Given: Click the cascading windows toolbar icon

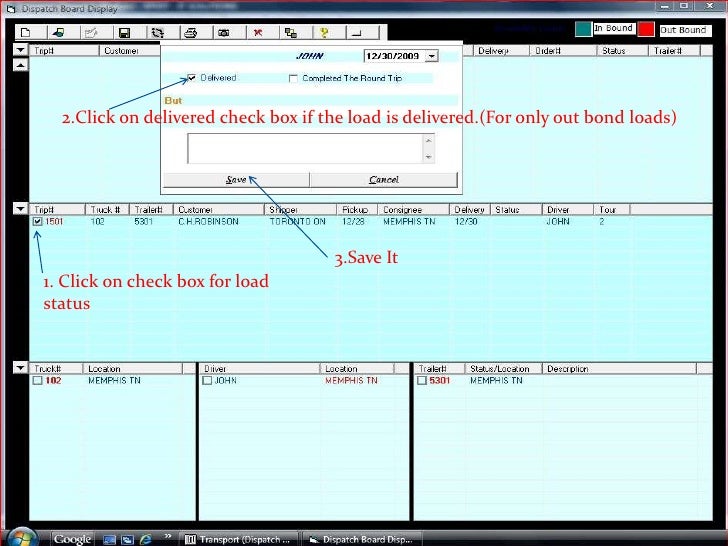Looking at the screenshot, I should point(291,32).
